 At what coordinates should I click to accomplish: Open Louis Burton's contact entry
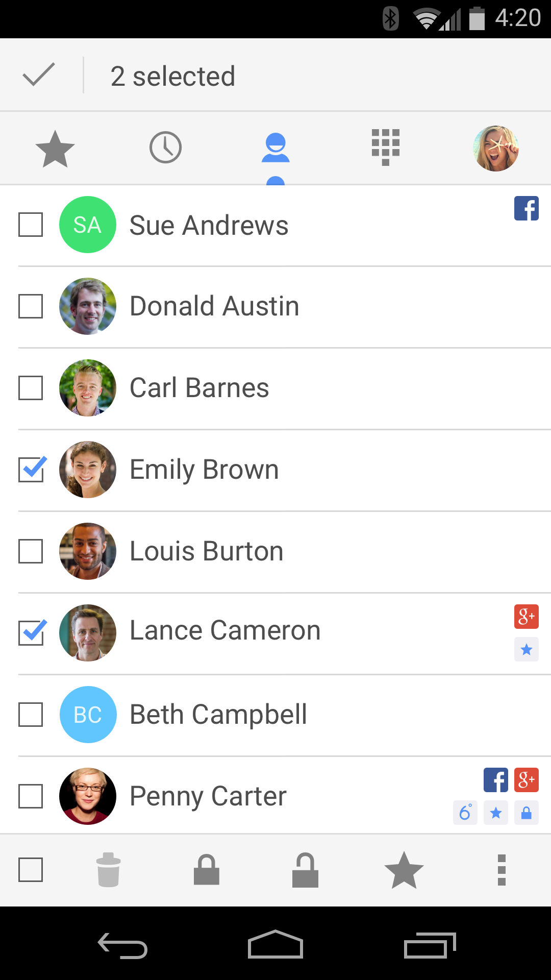point(207,551)
